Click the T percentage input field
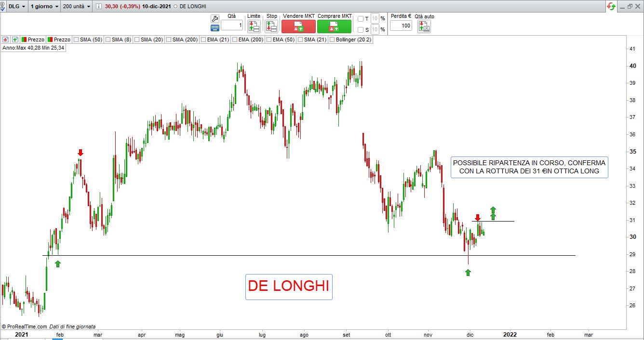The image size is (644, 340). pos(375,19)
